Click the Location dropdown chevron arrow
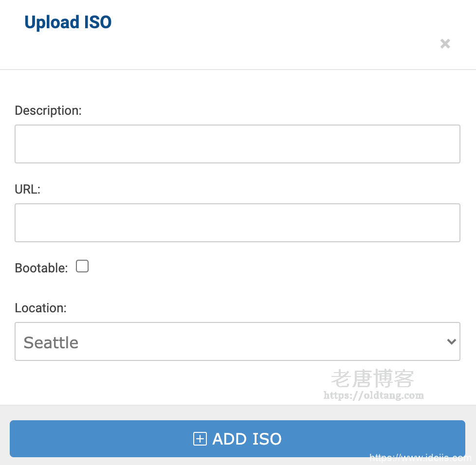This screenshot has width=476, height=465. click(x=451, y=341)
